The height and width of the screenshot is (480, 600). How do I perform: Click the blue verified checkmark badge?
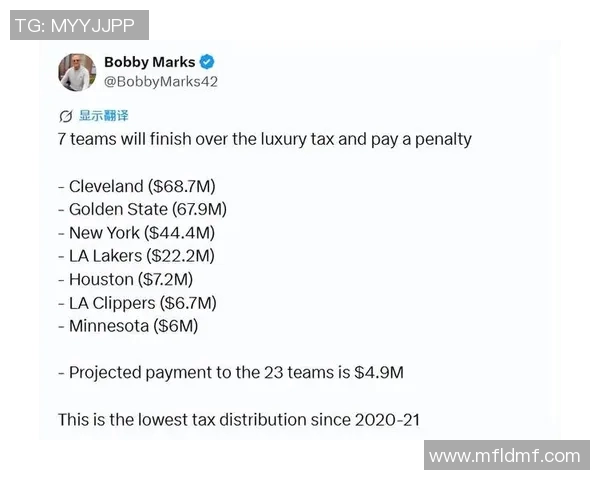point(206,62)
